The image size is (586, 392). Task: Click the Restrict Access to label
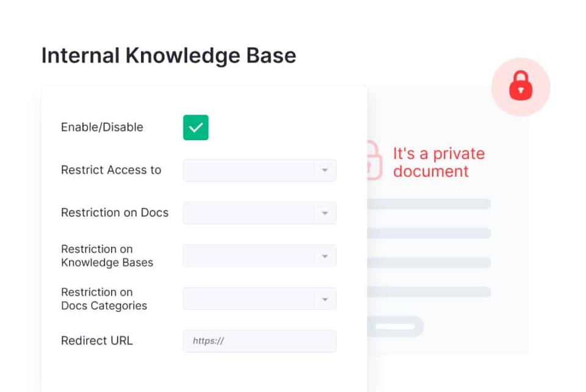pyautogui.click(x=111, y=170)
